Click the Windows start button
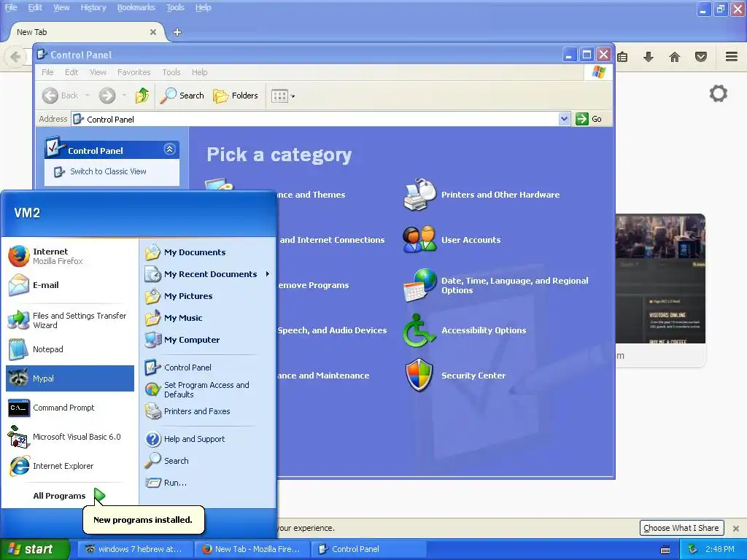 [34, 549]
